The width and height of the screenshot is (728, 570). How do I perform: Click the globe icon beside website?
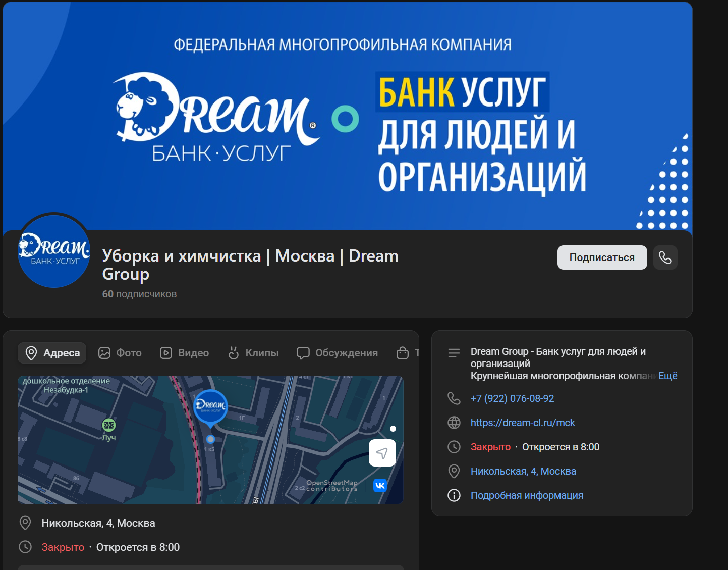[x=454, y=423]
